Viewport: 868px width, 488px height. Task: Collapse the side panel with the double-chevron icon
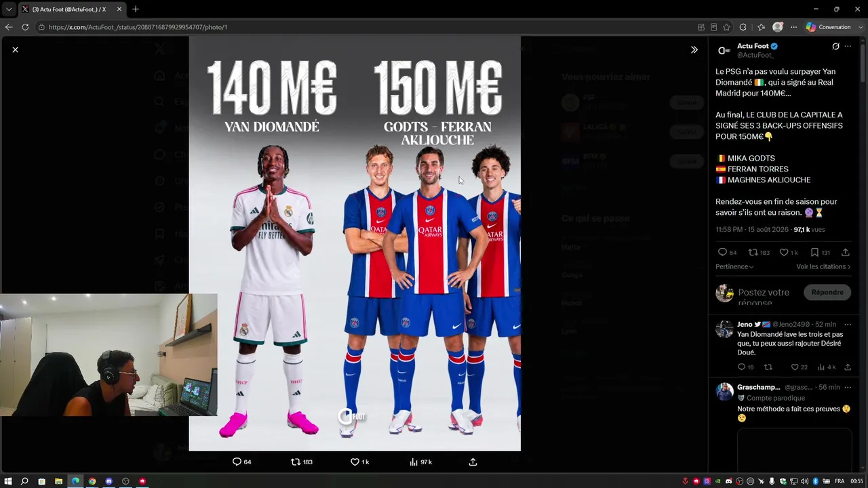click(x=694, y=49)
